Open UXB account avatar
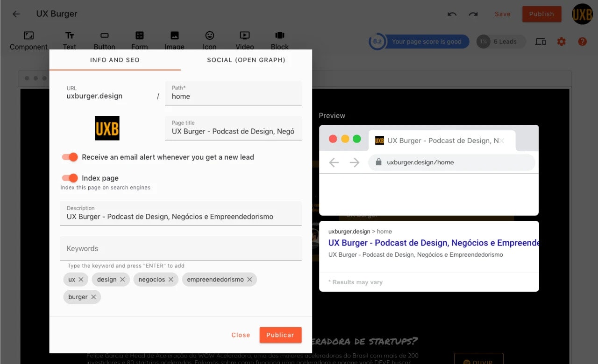Screen dimensions: 598x364 (582, 14)
